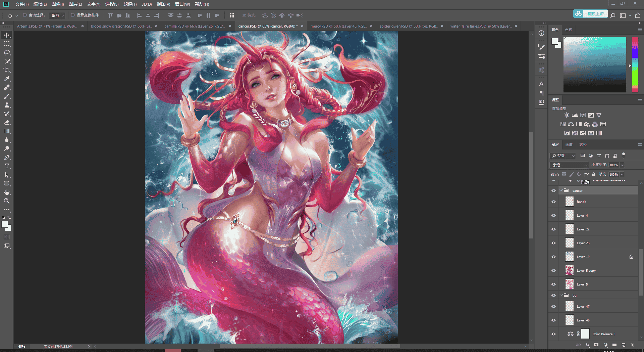Image resolution: width=644 pixels, height=352 pixels.
Task: Collapse the bg layer group
Action: [561, 295]
